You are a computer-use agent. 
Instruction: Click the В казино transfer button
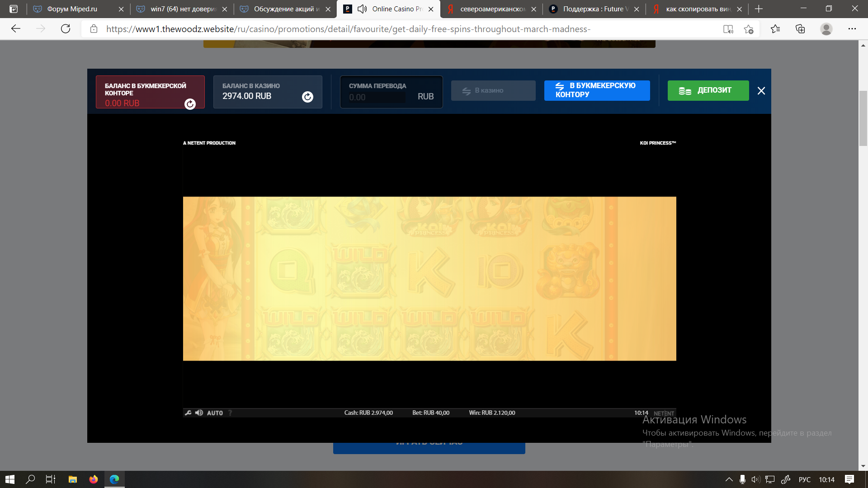click(493, 90)
